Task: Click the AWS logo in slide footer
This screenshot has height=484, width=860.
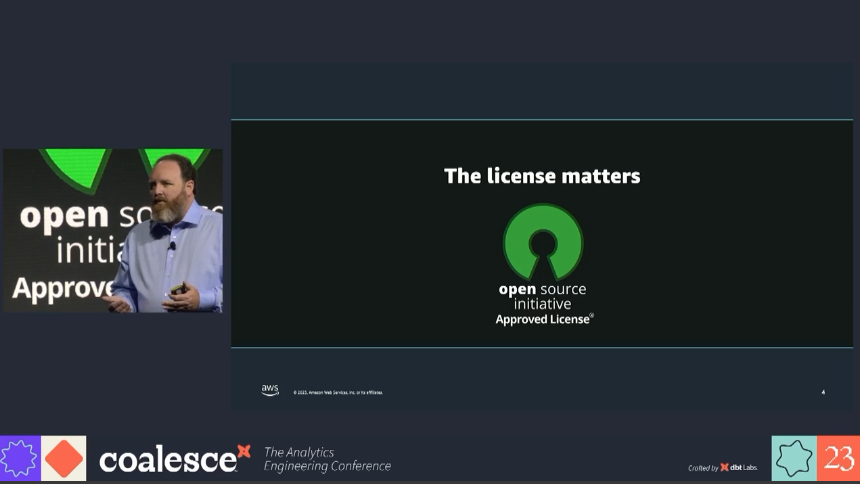Action: pyautogui.click(x=270, y=390)
